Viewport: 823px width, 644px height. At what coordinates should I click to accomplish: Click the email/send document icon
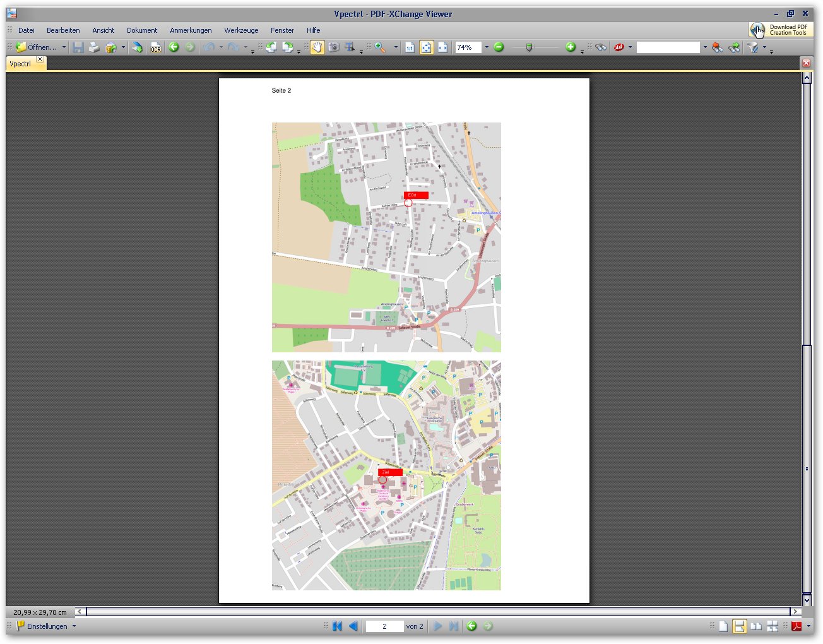click(x=111, y=47)
